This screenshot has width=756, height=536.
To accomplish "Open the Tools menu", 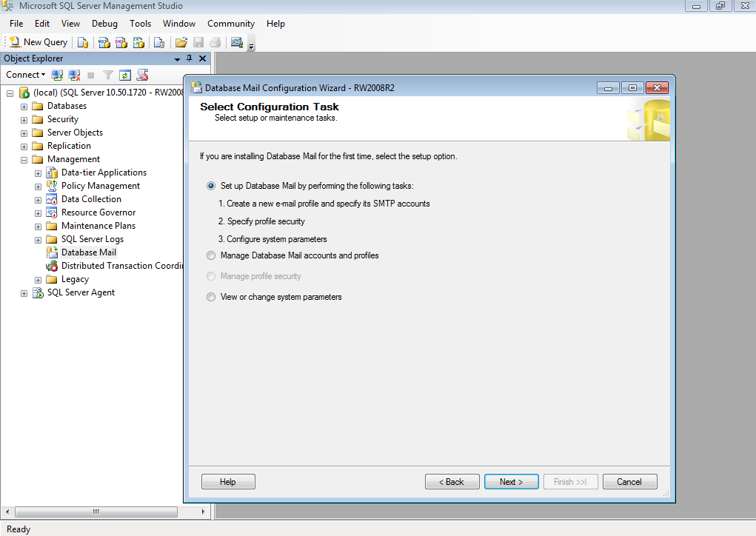I will point(140,24).
